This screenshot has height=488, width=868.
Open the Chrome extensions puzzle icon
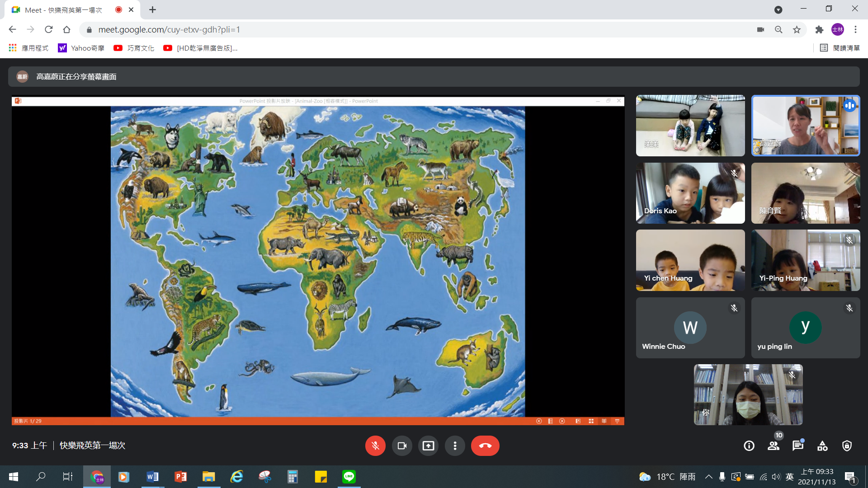coord(819,29)
